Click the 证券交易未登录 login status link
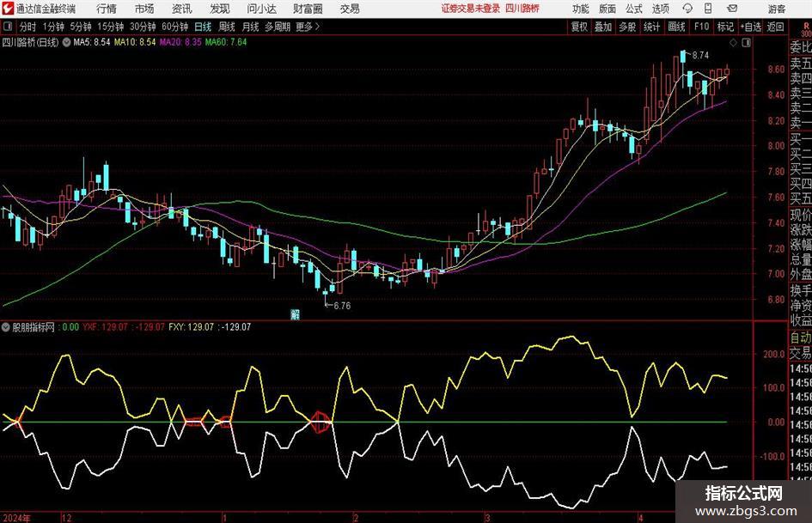812x523 pixels. coord(471,9)
